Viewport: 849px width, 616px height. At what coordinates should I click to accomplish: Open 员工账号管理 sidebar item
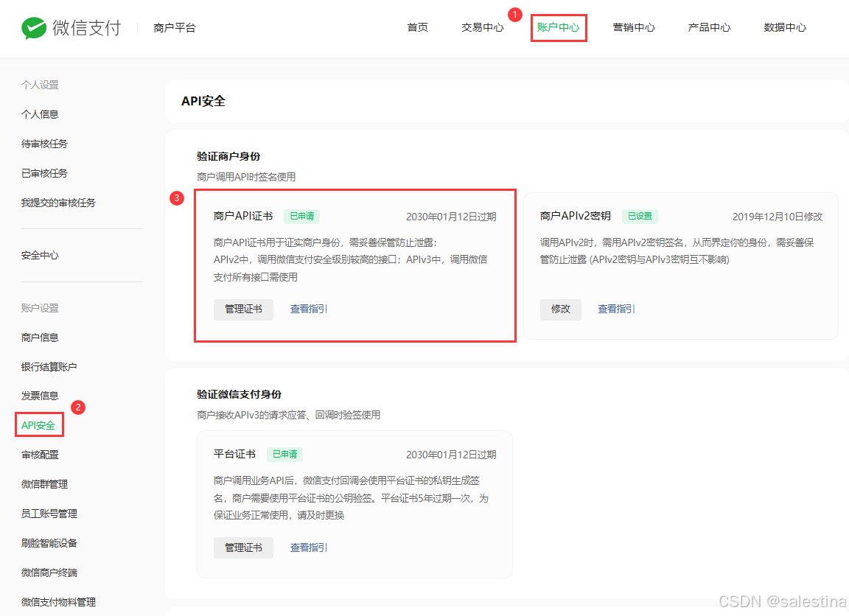[x=49, y=514]
